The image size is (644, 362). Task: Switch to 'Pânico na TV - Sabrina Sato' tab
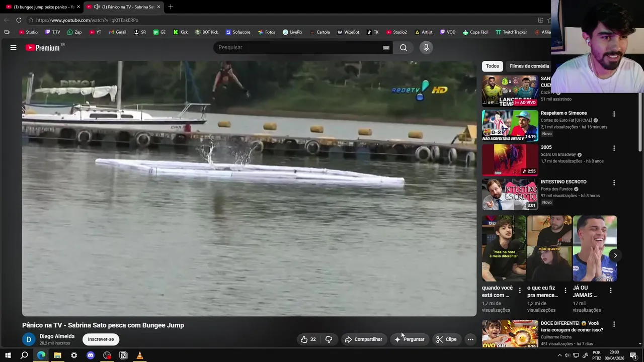click(x=124, y=7)
